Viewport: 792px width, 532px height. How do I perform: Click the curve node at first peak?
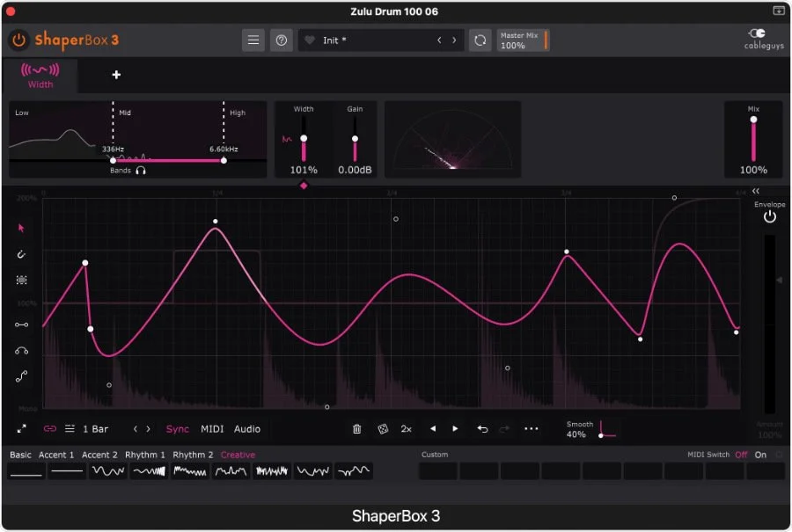pyautogui.click(x=84, y=263)
